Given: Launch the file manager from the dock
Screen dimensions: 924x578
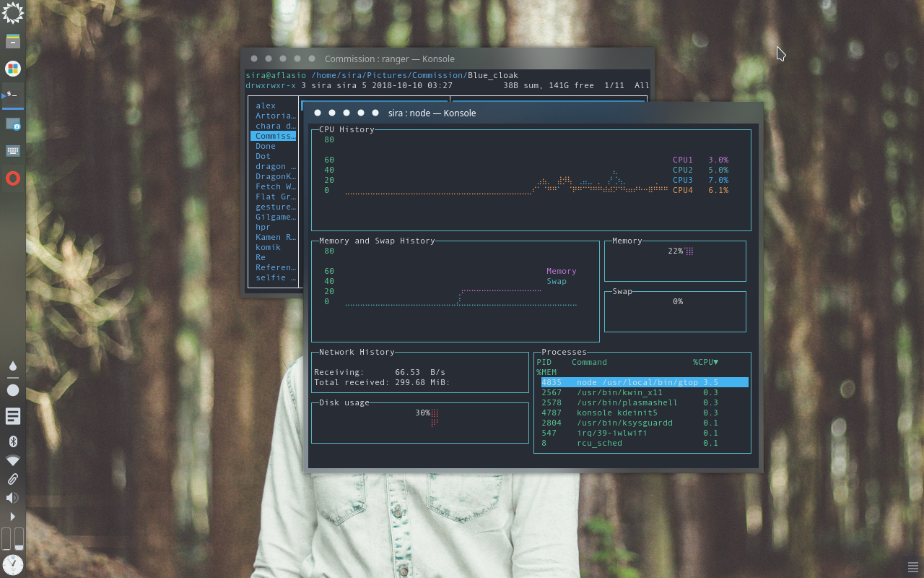Looking at the screenshot, I should click(x=13, y=41).
